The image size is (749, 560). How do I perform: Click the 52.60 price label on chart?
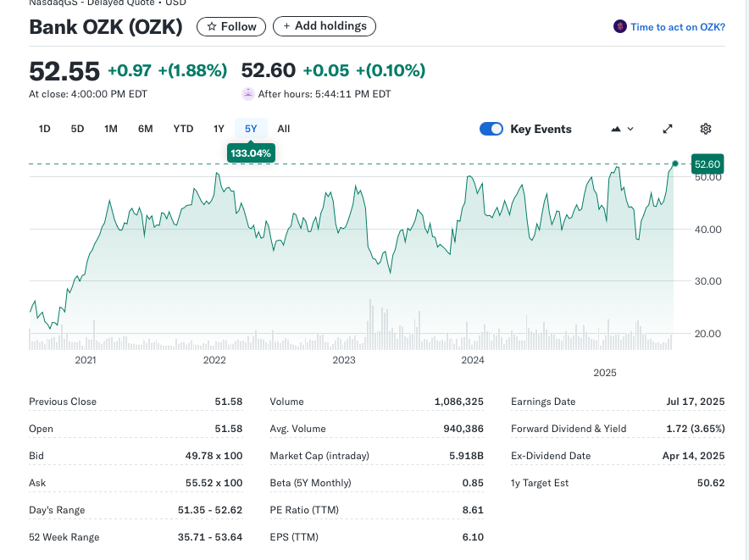tap(707, 164)
